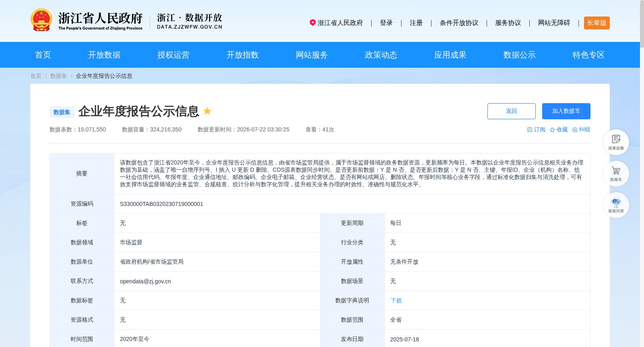Open the 首页 navigation tab

pos(43,55)
